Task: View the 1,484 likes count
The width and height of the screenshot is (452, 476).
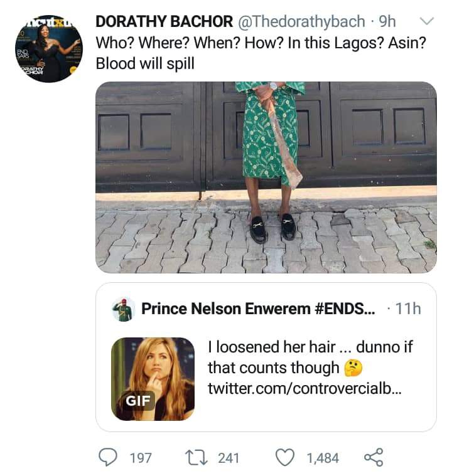Action: click(323, 458)
